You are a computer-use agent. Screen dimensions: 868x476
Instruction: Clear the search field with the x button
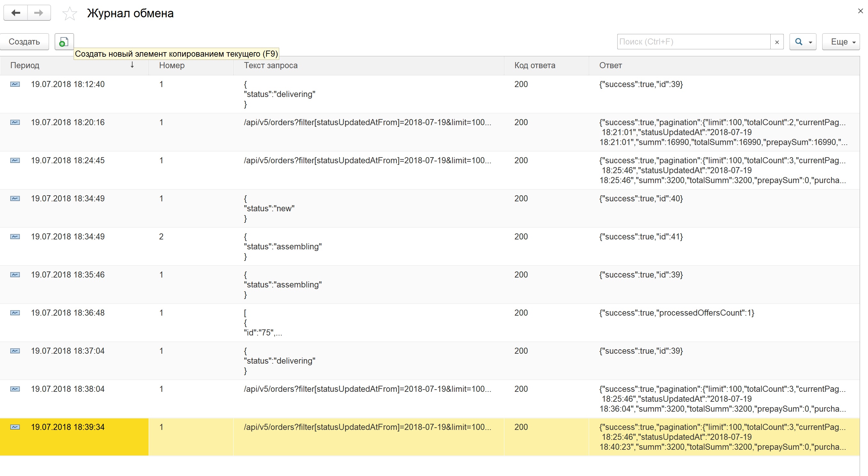tap(777, 42)
